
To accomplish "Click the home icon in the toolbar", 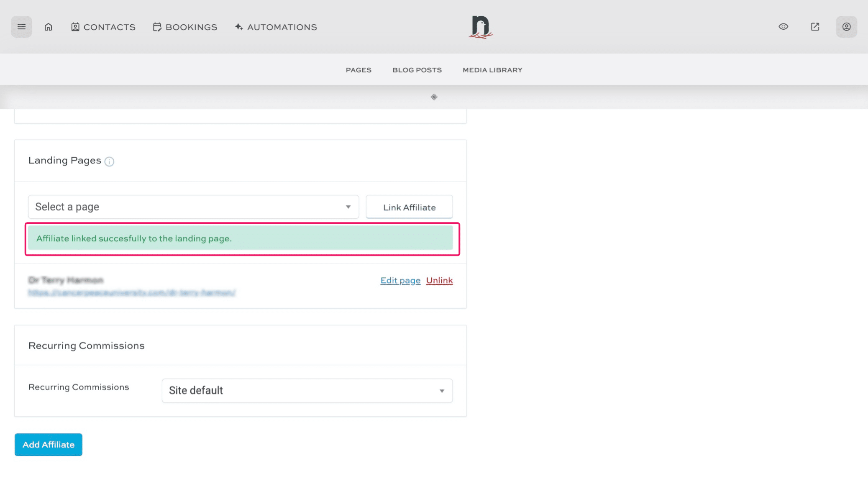I will pyautogui.click(x=49, y=26).
